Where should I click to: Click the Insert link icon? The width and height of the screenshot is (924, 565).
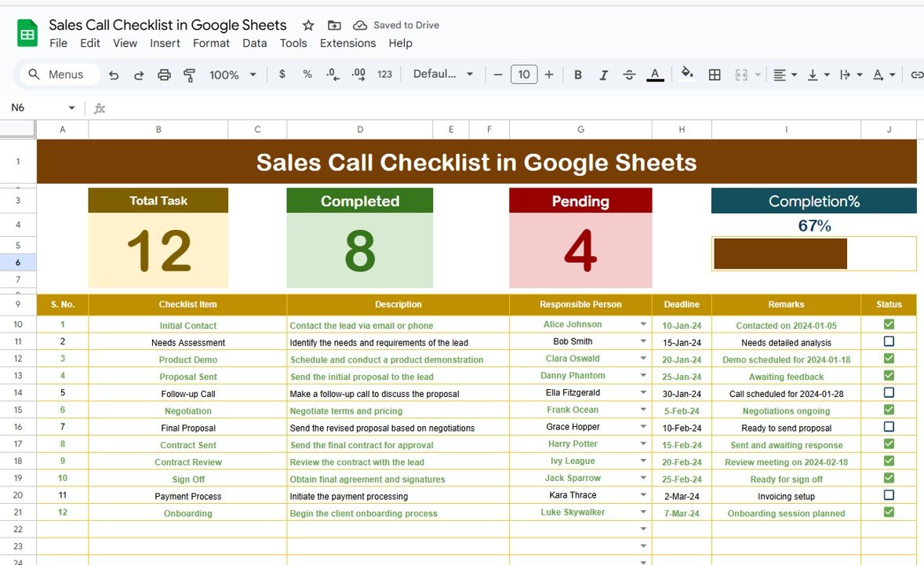917,75
